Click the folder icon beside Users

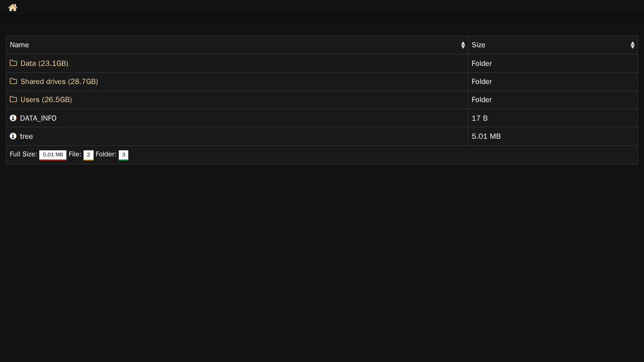click(x=14, y=100)
